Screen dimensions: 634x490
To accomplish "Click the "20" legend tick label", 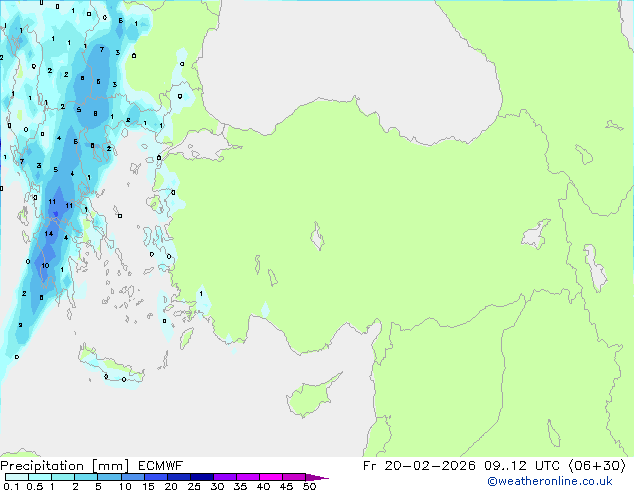I will [171, 486].
